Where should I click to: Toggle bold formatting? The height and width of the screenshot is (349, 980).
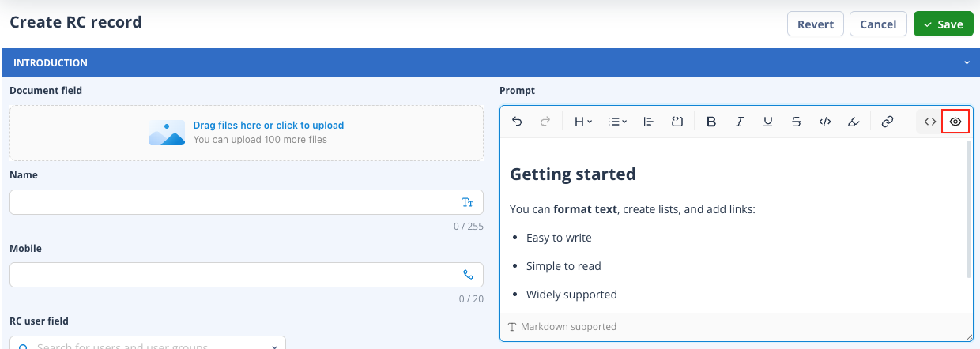pos(711,122)
